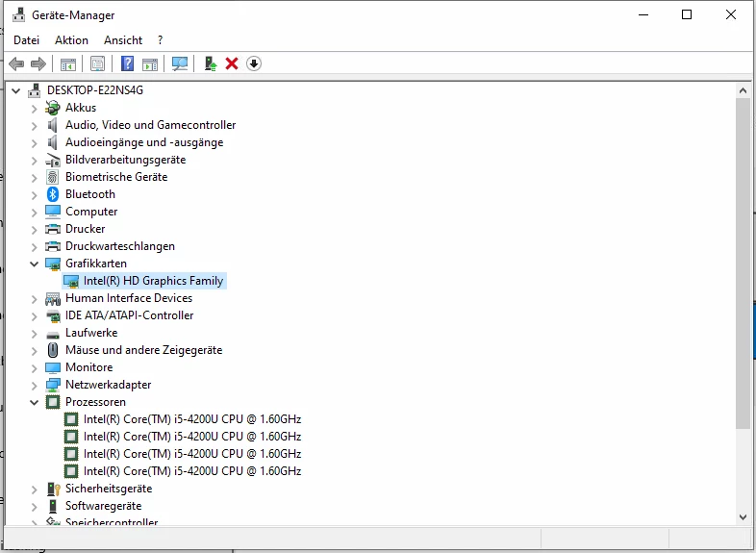Click the Back arrow toolbar icon

tap(16, 63)
